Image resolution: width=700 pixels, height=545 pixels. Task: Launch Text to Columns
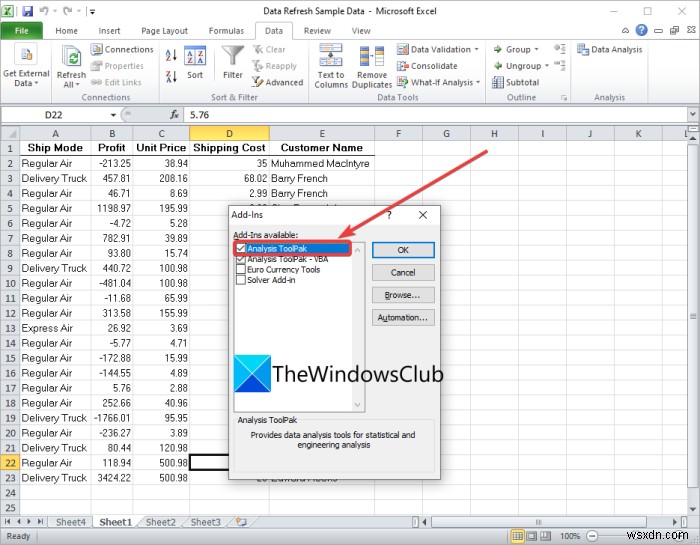point(331,66)
